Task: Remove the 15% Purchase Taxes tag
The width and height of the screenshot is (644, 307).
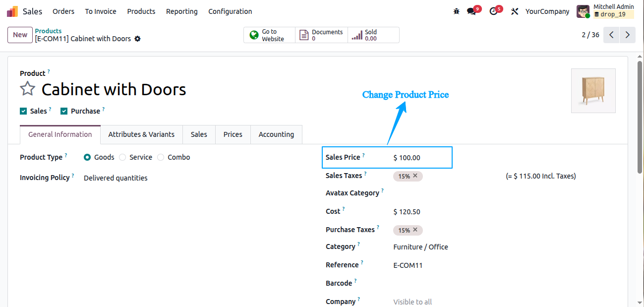Action: [415, 230]
